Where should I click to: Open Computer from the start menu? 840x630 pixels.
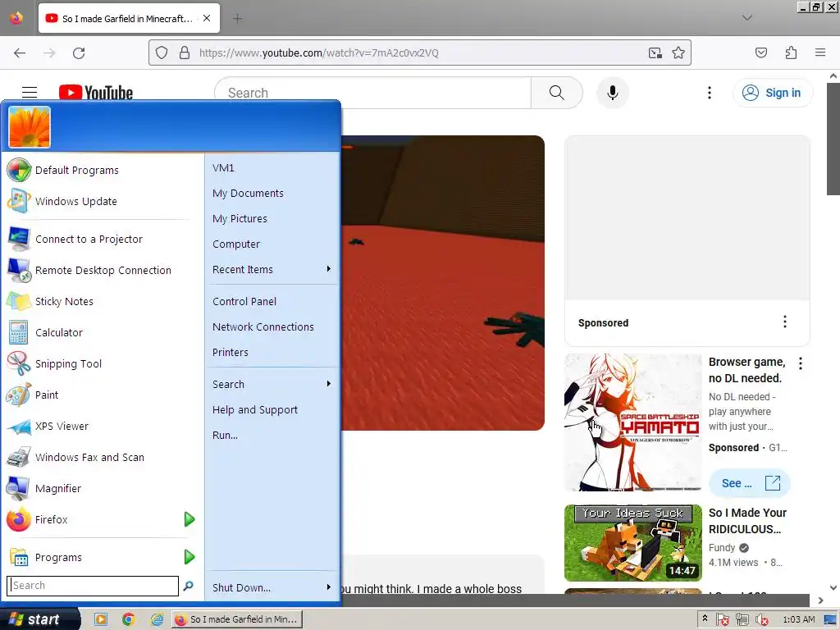coord(235,244)
